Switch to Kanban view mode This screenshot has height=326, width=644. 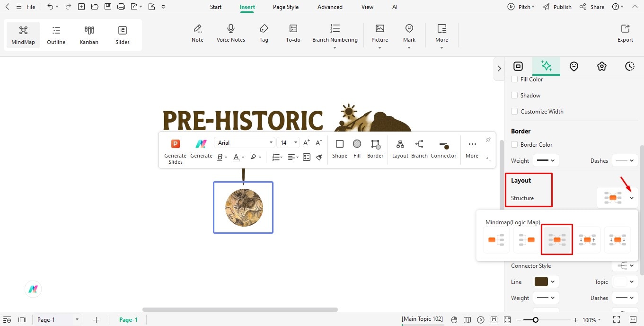coord(89,35)
